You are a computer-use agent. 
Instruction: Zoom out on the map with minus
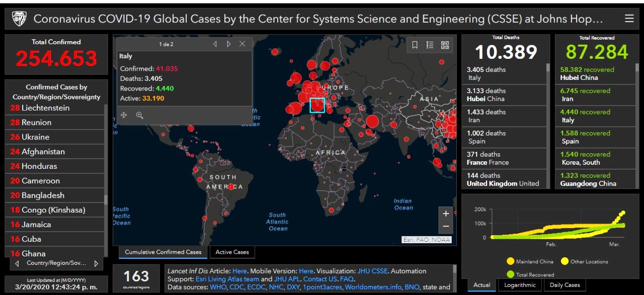pos(445,227)
